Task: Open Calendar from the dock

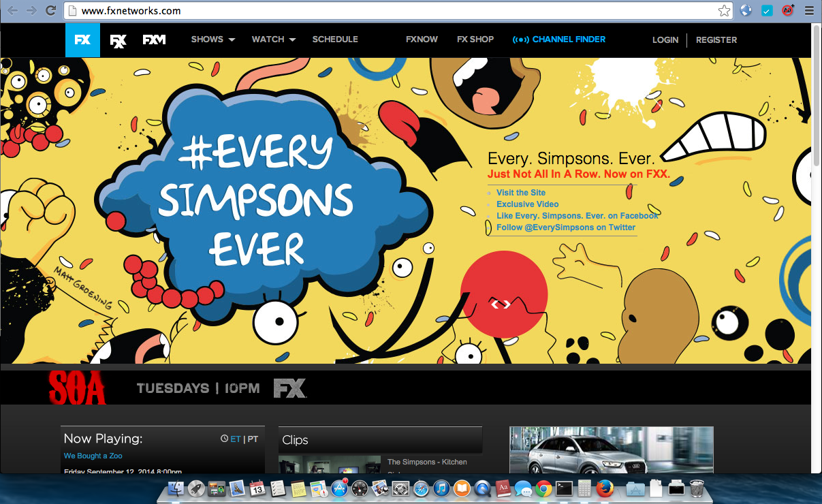Action: (x=257, y=488)
